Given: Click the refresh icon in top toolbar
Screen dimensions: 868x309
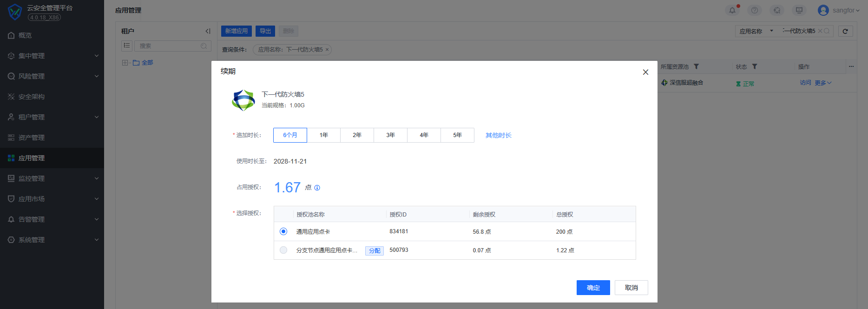Looking at the screenshot, I should tap(845, 31).
